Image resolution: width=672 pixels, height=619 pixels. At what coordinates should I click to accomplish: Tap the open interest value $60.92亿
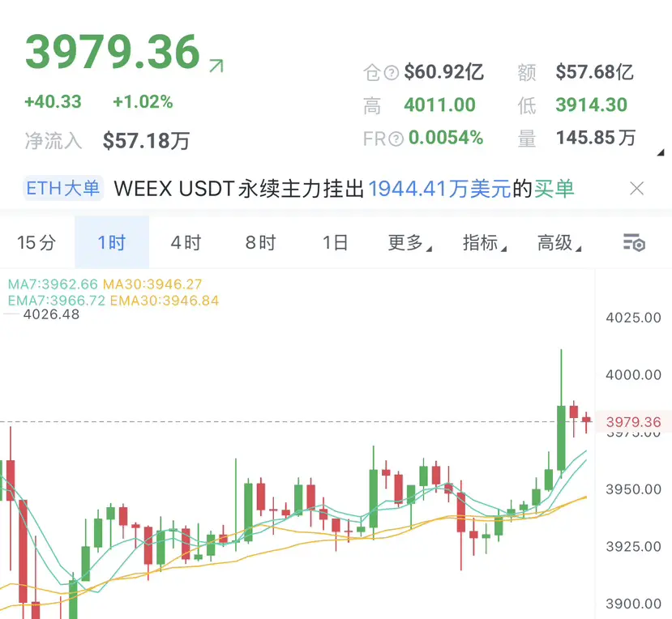pos(444,72)
